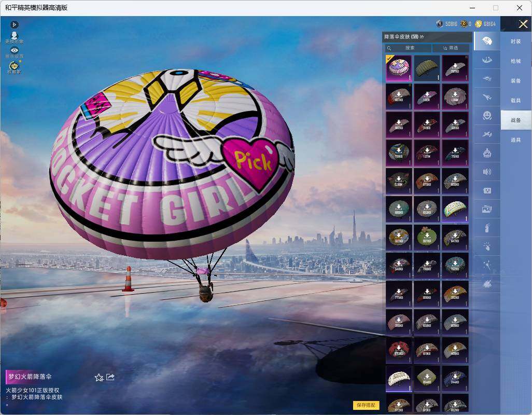Open the boat-shaped icon category
The height and width of the screenshot is (415, 532).
click(487, 60)
